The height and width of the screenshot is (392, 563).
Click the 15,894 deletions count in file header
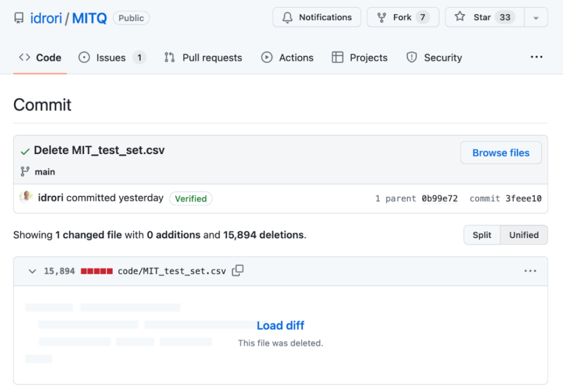click(x=59, y=271)
